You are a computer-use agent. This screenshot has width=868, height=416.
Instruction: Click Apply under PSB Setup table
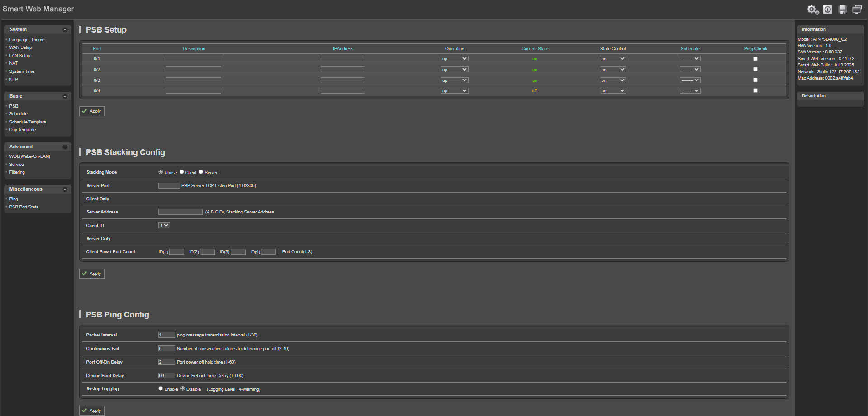pos(92,111)
